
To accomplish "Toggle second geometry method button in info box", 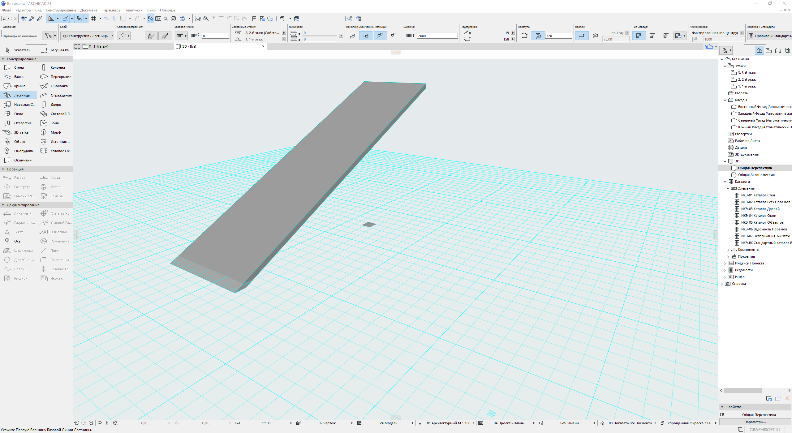I will point(165,36).
